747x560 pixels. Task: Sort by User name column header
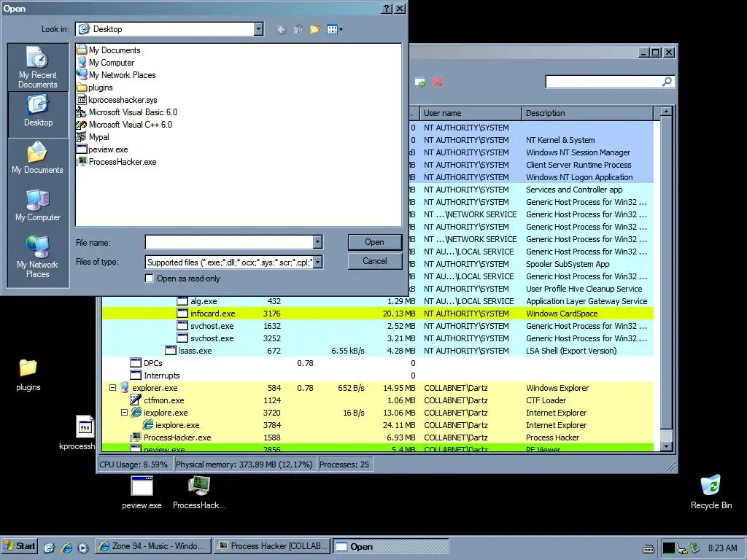point(471,113)
